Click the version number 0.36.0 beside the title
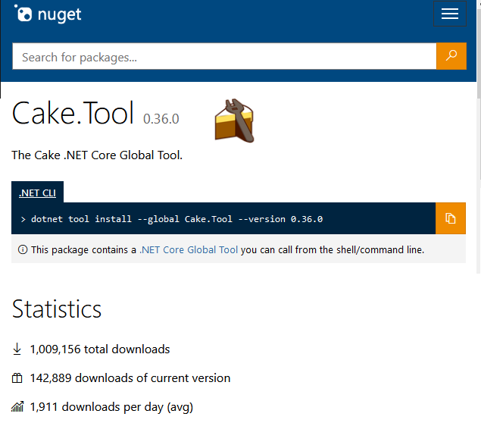 click(x=161, y=119)
